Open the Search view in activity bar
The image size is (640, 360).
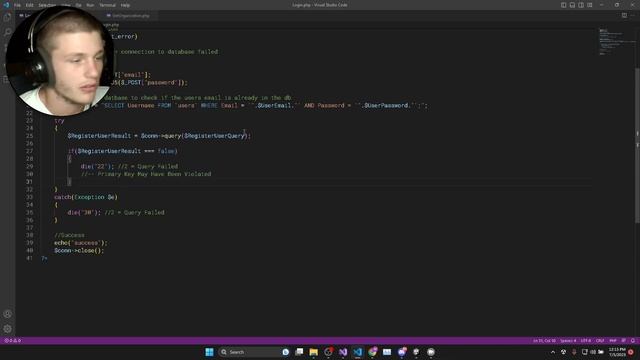click(7, 32)
